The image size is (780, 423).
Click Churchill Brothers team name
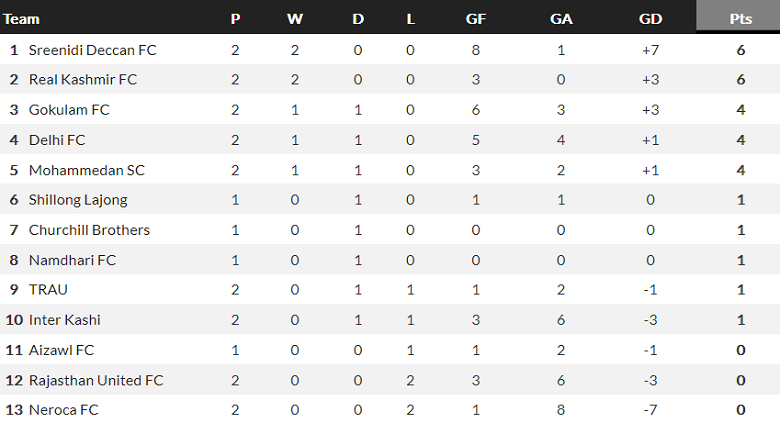point(89,230)
